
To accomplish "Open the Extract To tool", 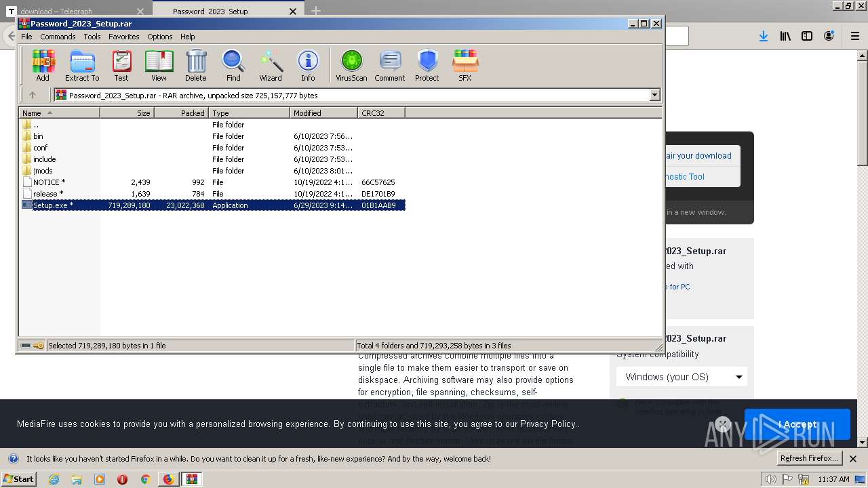I will (82, 66).
